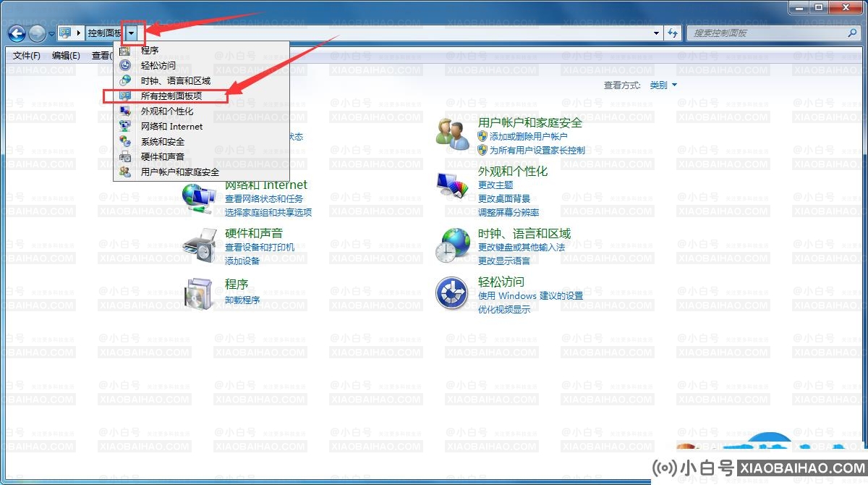The height and width of the screenshot is (485, 868).
Task: Click the 控制面板 breadcrumb segment
Action: pos(104,33)
